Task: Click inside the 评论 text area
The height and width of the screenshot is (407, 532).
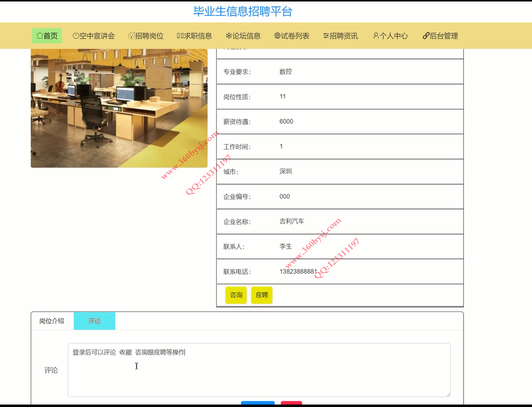Action: click(x=259, y=370)
